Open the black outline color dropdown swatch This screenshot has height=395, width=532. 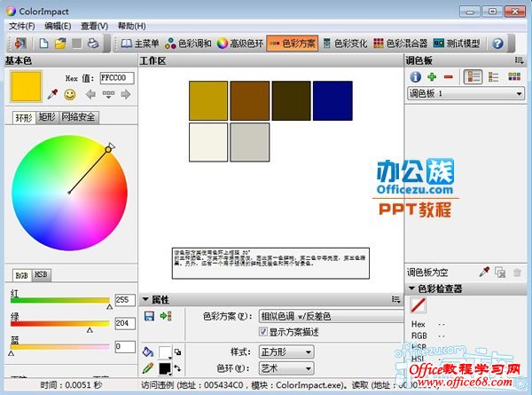(165, 369)
